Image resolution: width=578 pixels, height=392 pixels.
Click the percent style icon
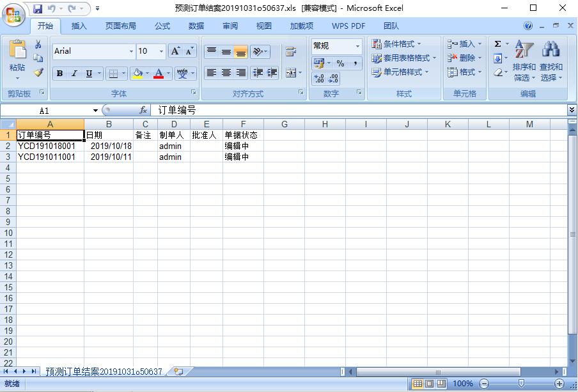(340, 63)
